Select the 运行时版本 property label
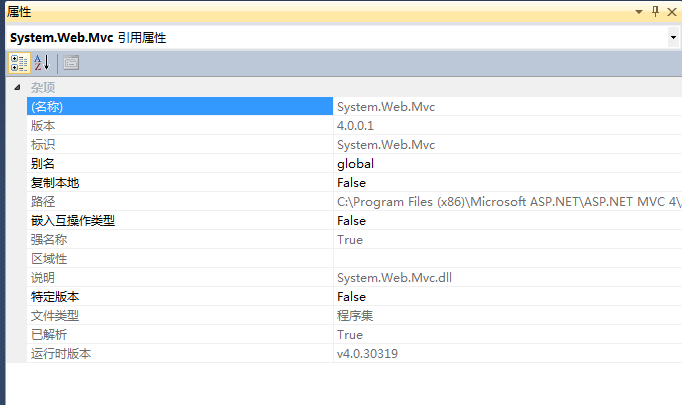 point(61,354)
